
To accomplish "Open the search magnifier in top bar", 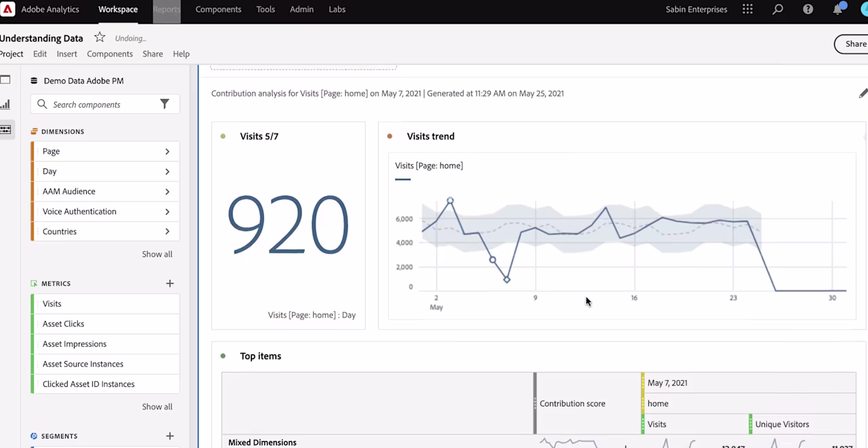I will 778,10.
